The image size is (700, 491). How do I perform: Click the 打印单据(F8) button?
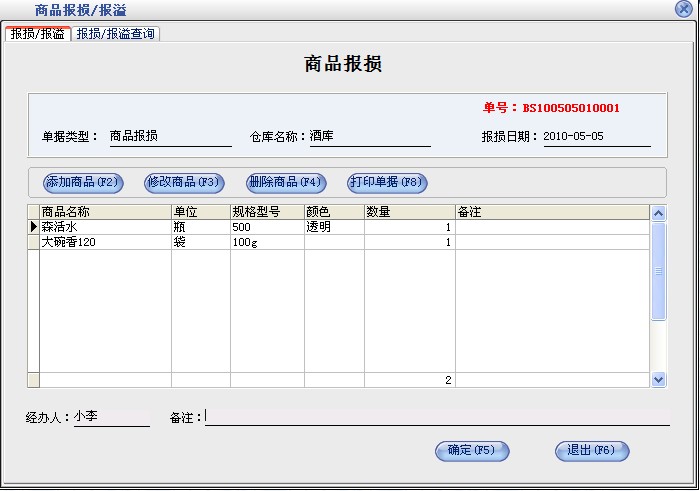click(x=387, y=182)
